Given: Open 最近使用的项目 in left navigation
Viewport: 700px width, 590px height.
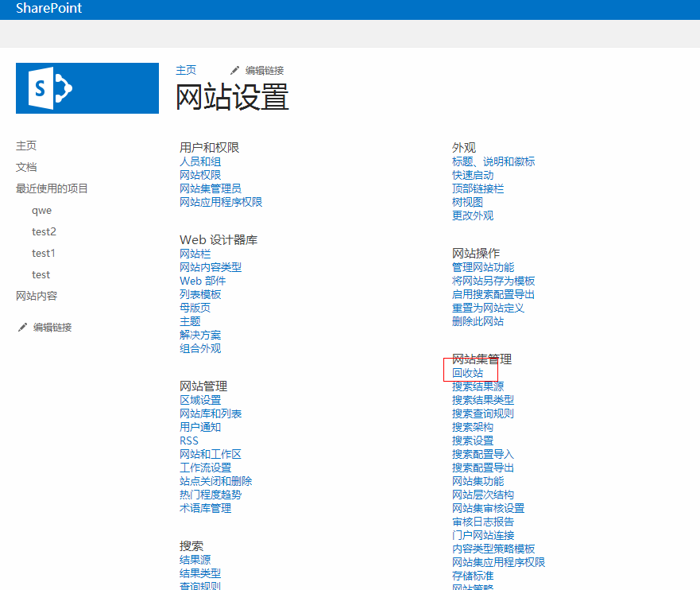Looking at the screenshot, I should [x=52, y=188].
